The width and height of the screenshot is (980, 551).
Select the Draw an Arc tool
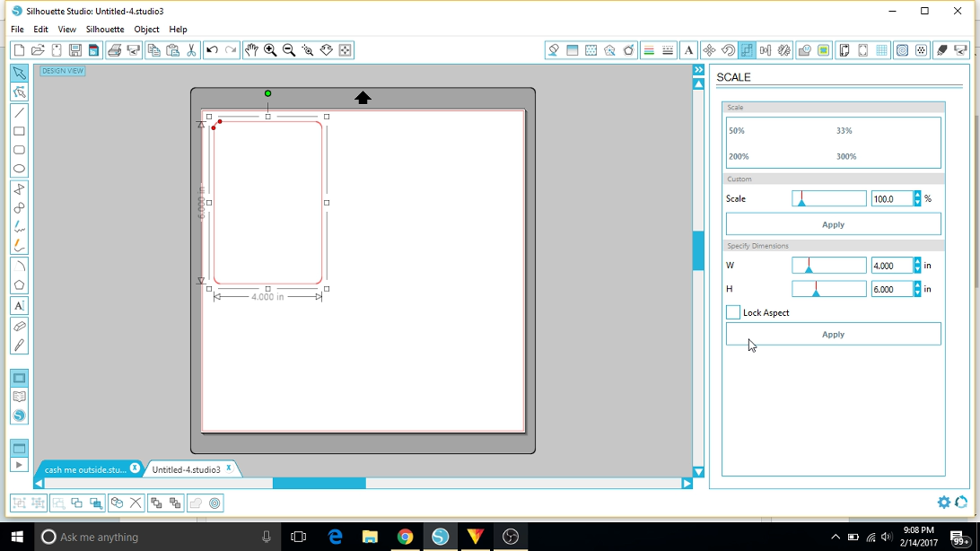pyautogui.click(x=20, y=267)
